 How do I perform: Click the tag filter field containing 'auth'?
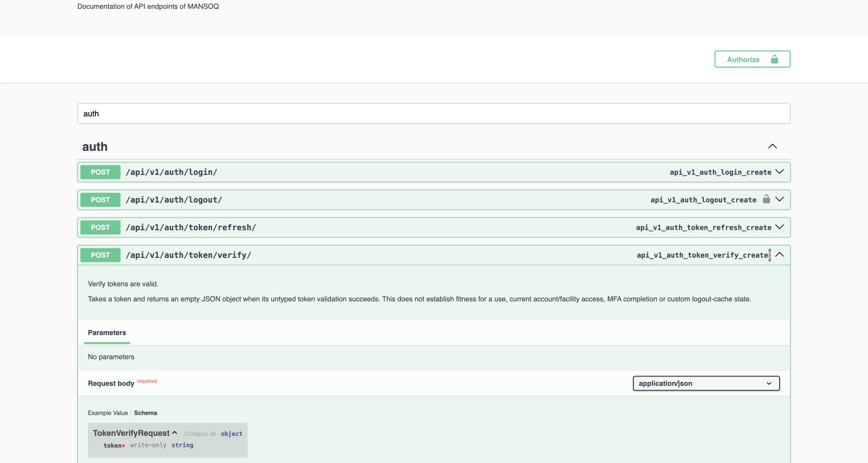point(433,114)
